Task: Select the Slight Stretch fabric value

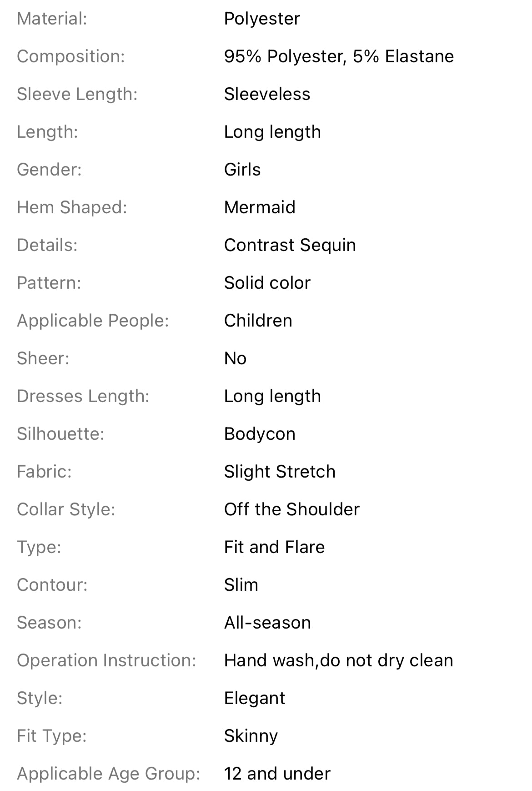Action: (x=280, y=472)
